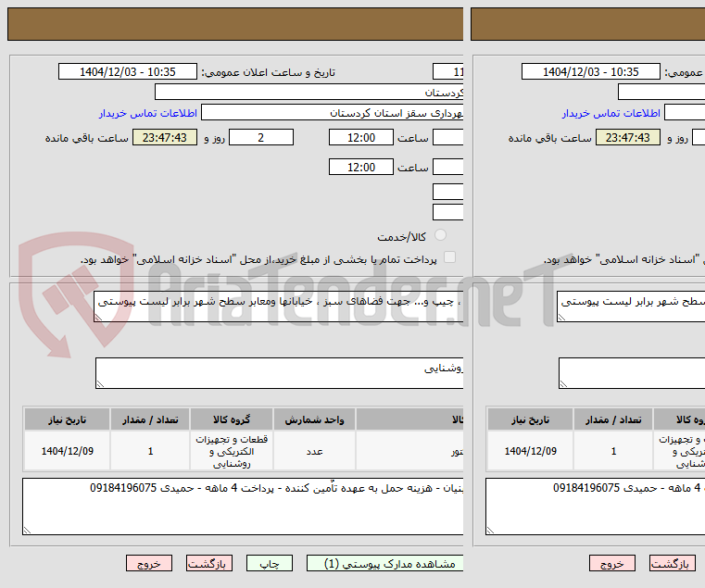
Task: Click the گروه کالا column header in the left table
Action: 232,419
